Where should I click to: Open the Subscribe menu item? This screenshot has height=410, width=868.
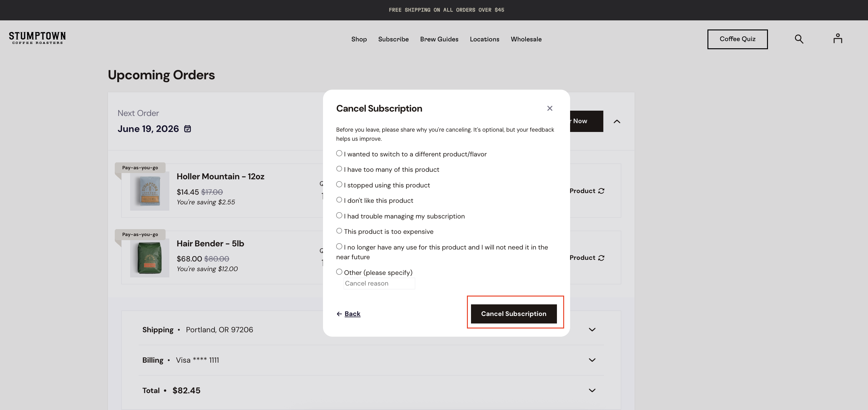tap(393, 39)
